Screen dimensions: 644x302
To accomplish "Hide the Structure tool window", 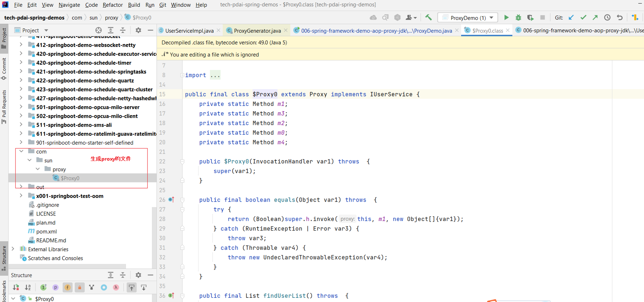I will coord(150,275).
